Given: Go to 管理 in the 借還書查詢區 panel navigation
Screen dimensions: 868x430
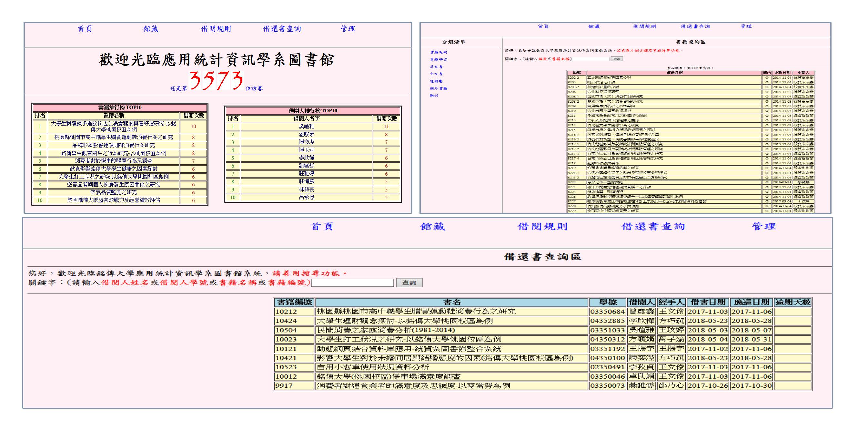Looking at the screenshot, I should click(763, 226).
